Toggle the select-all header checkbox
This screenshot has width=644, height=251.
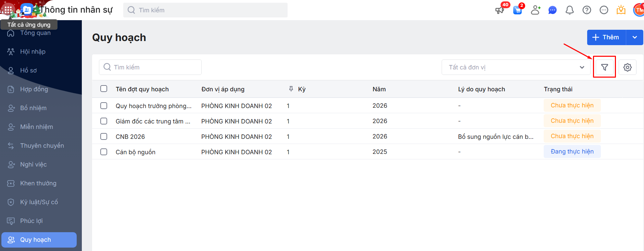pyautogui.click(x=104, y=89)
